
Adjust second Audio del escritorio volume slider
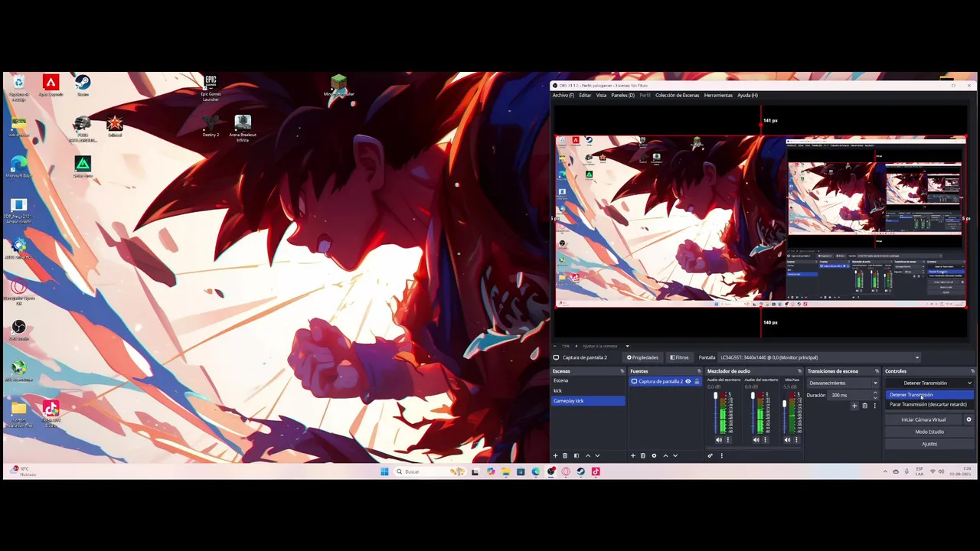click(x=753, y=412)
